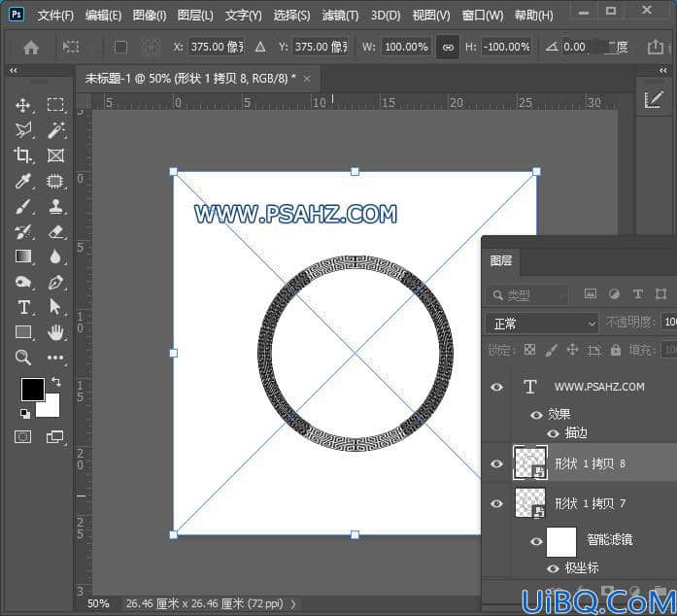Open the 编辑(E) menu
Screen dimensions: 677x616
tap(103, 16)
